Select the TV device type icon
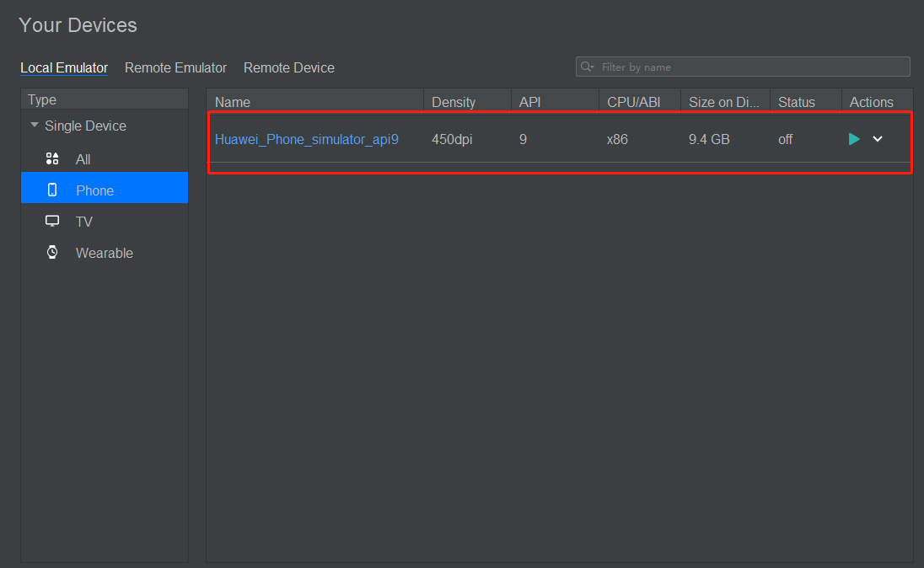The height and width of the screenshot is (568, 924). pyautogui.click(x=52, y=221)
